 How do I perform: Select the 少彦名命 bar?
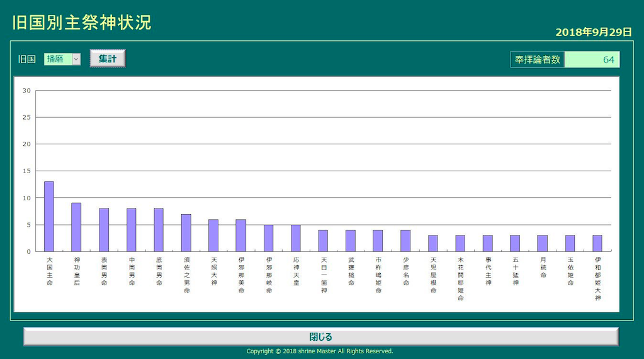(405, 241)
